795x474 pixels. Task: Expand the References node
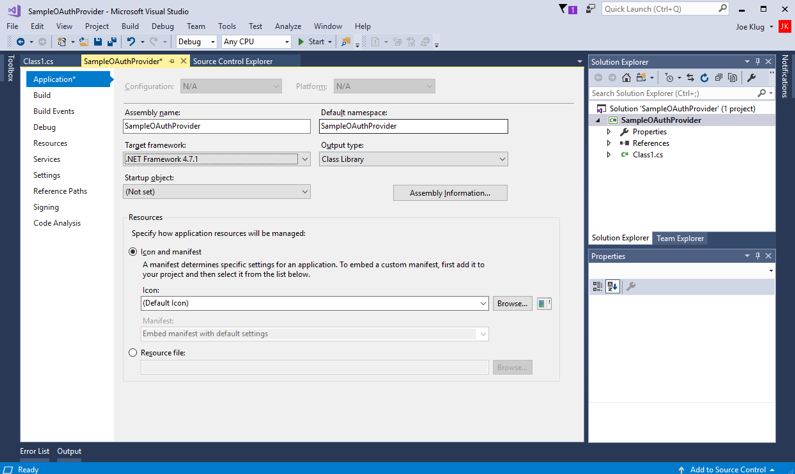pyautogui.click(x=609, y=143)
